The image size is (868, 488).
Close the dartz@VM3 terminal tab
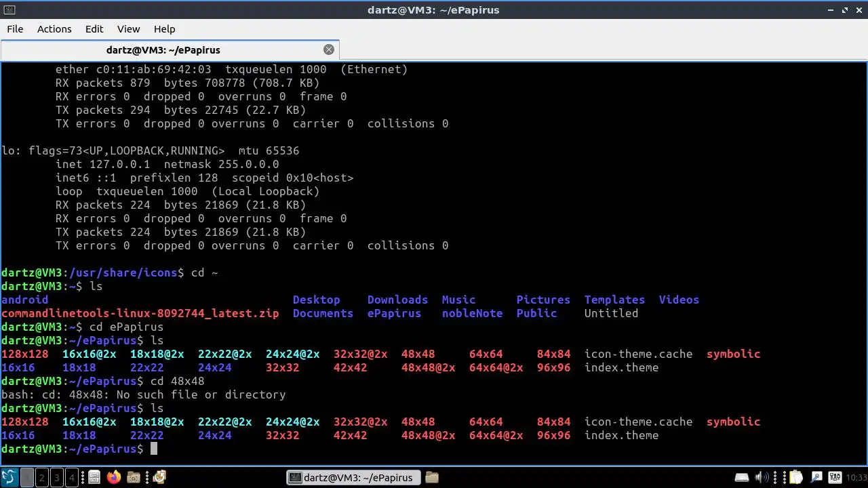click(x=329, y=49)
